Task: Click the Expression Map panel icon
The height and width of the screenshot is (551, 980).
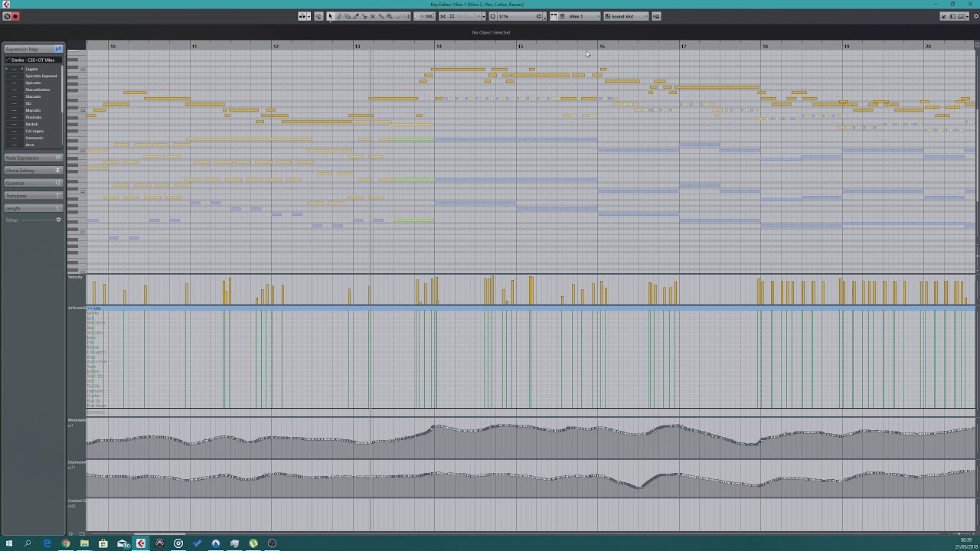Action: 58,49
